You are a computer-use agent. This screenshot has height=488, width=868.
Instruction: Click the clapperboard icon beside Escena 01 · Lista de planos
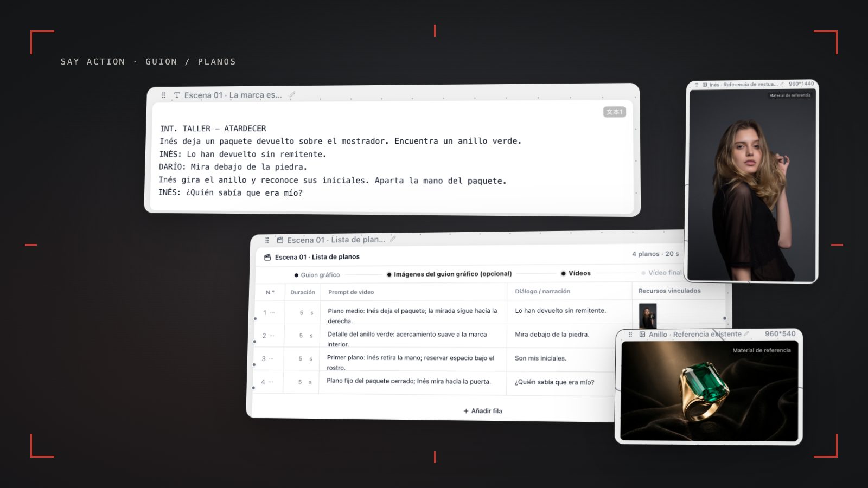(x=267, y=257)
